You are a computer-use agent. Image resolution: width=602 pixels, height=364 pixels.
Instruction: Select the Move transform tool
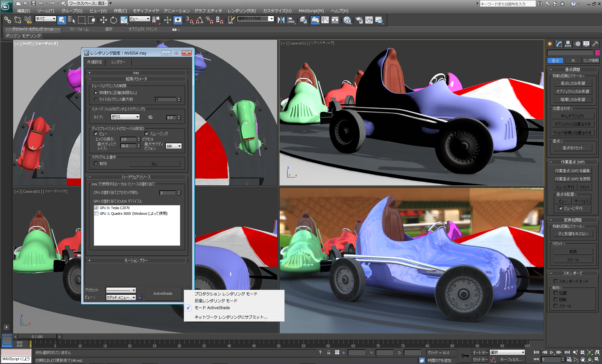(103, 20)
